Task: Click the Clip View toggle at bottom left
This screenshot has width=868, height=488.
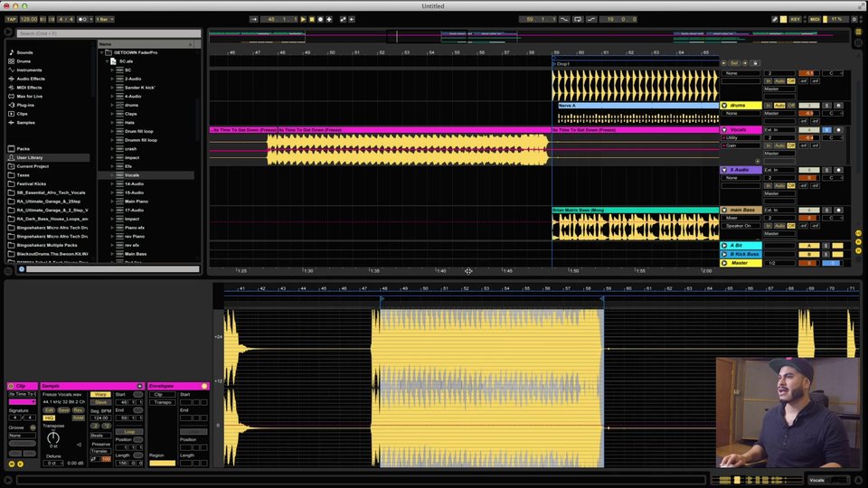Action: pyautogui.click(x=8, y=480)
